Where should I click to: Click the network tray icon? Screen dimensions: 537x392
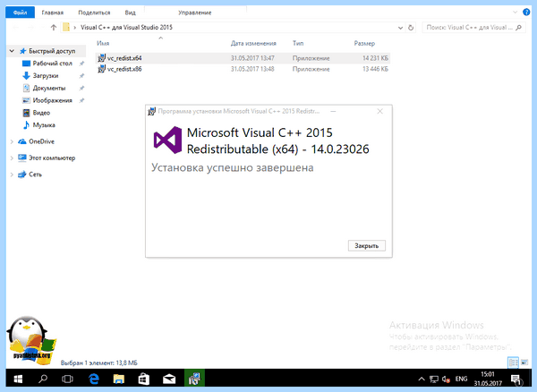tap(434, 379)
